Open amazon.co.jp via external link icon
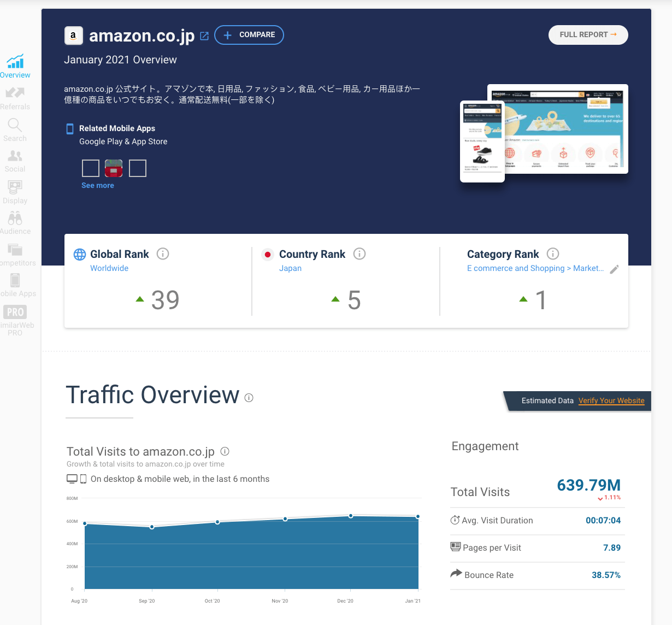This screenshot has height=625, width=672. (204, 36)
